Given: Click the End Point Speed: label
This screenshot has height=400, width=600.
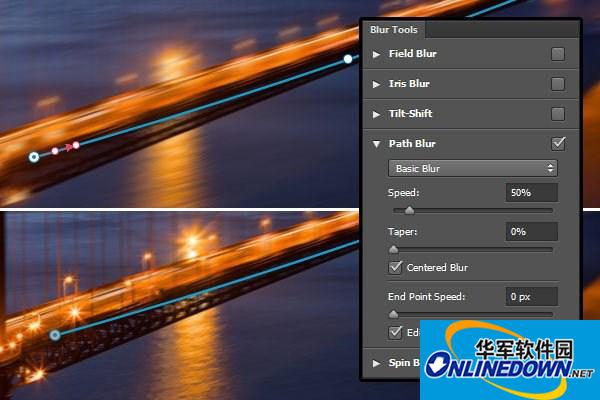Looking at the screenshot, I should tap(427, 297).
